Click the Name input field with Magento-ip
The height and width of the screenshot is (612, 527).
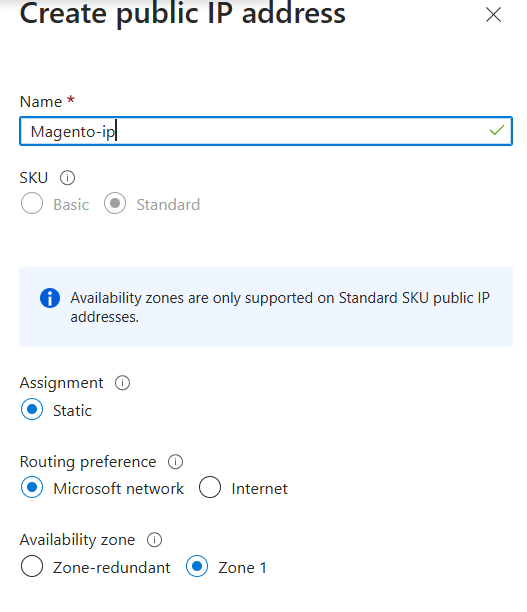(x=266, y=131)
